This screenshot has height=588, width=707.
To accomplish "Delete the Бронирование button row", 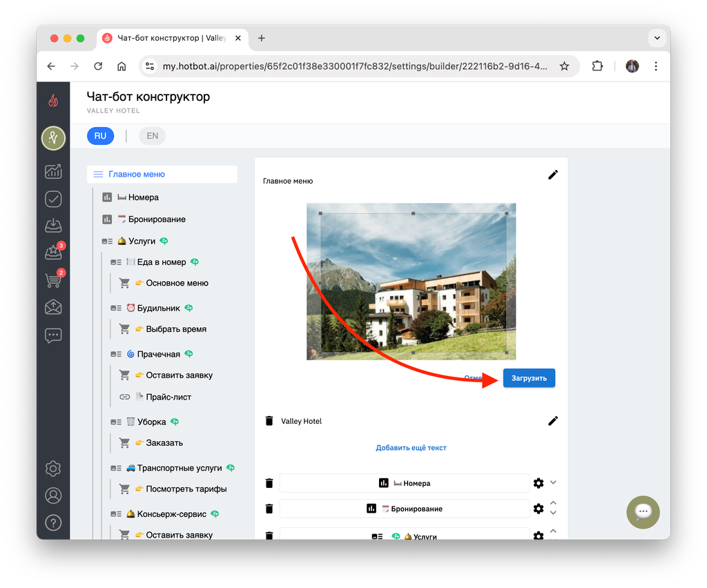I will point(269,509).
